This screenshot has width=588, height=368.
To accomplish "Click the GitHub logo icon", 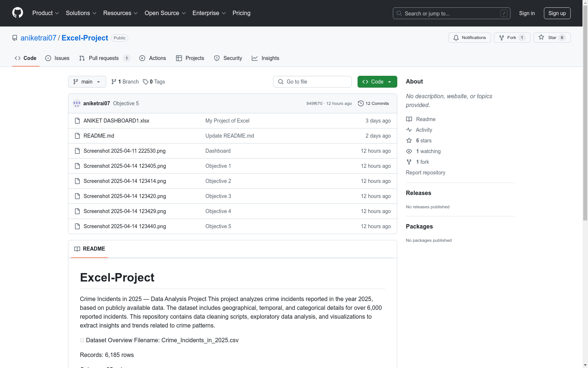I will pyautogui.click(x=18, y=13).
